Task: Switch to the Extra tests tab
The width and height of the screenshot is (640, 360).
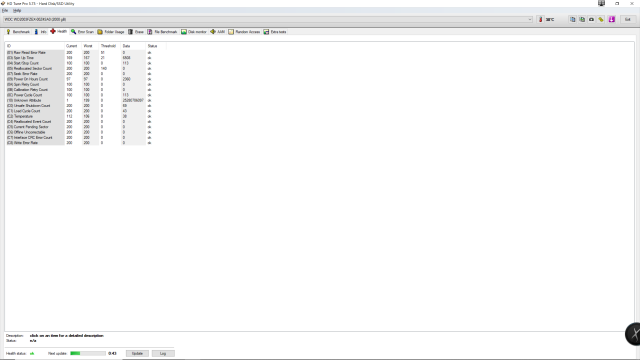Action: point(275,32)
